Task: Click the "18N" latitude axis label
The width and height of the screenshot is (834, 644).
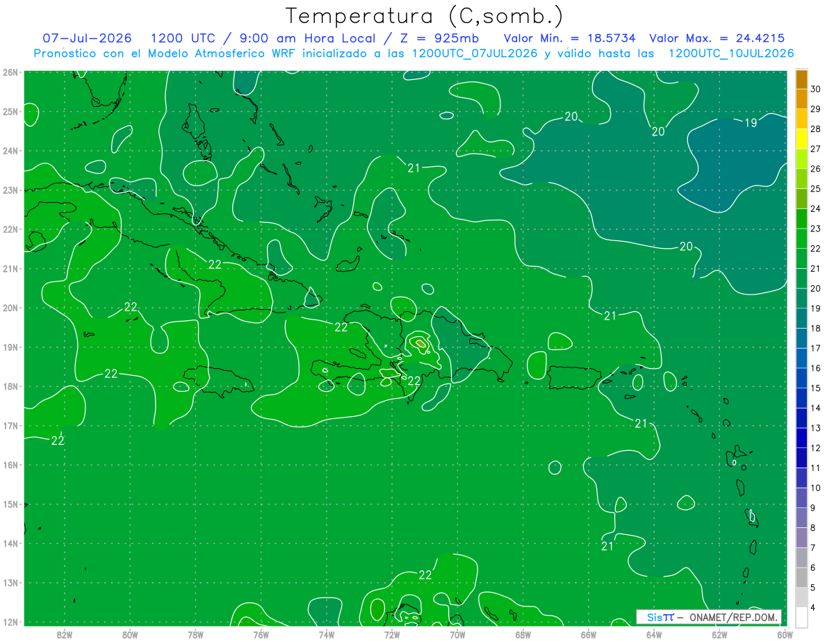Action: click(10, 386)
